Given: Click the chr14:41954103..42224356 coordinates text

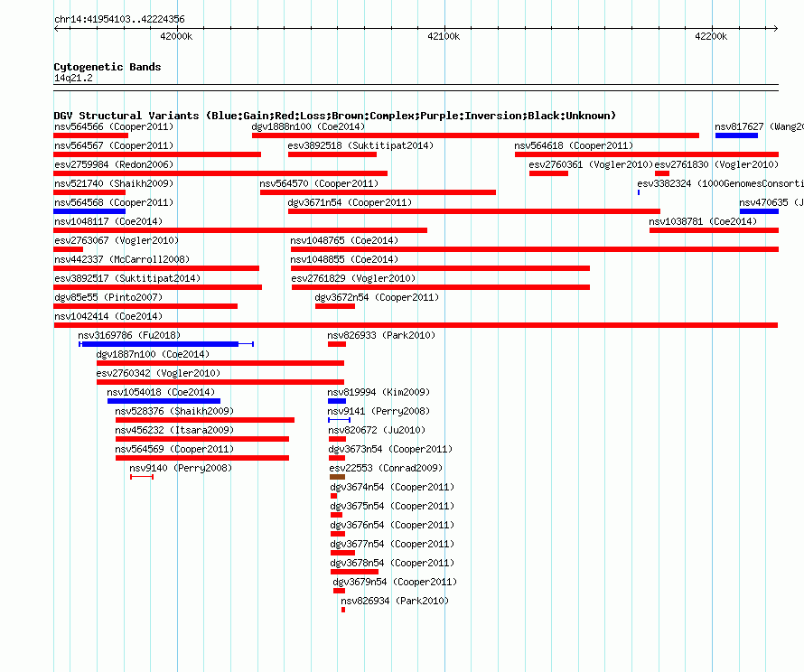Looking at the screenshot, I should [x=119, y=20].
